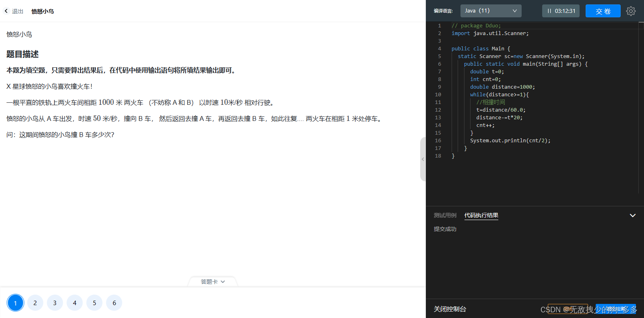Expand the 答题卡 answer card
The width and height of the screenshot is (644, 318).
coord(213,282)
